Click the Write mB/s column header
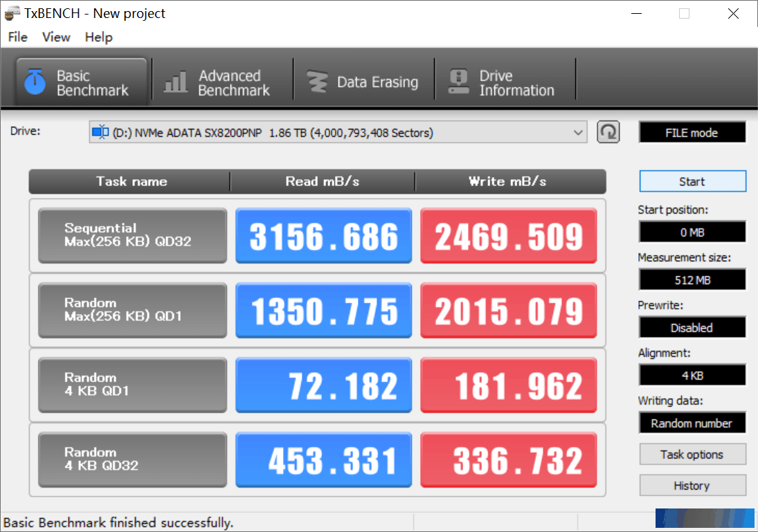 click(x=510, y=181)
